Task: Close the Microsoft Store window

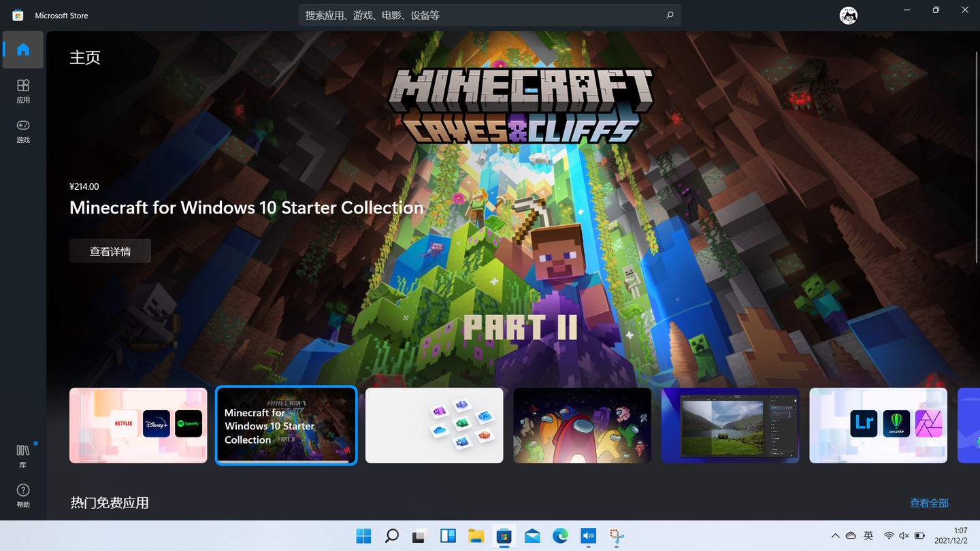Action: pos(966,10)
